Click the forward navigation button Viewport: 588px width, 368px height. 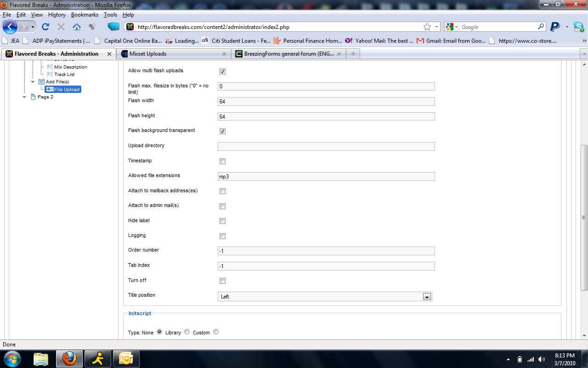coord(24,27)
